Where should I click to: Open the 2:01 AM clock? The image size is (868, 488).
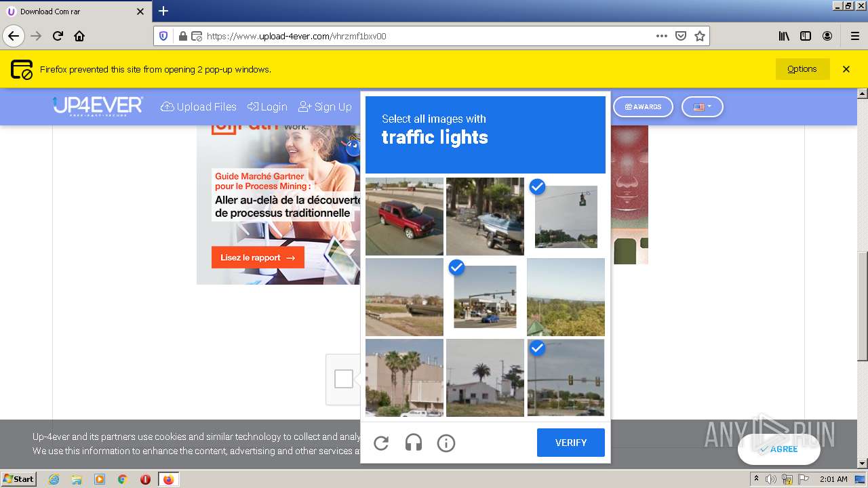[833, 479]
